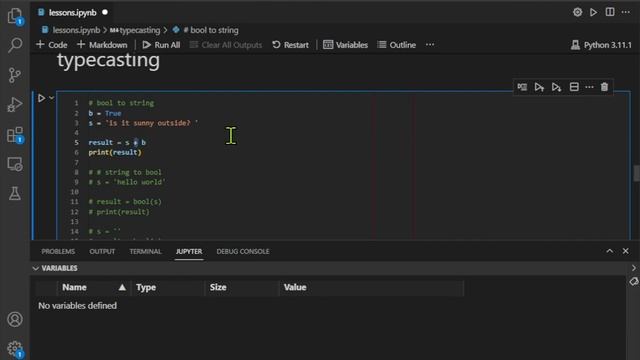The width and height of the screenshot is (640, 360).
Task: Click the notebook settings gear in the title bar
Action: click(577, 12)
